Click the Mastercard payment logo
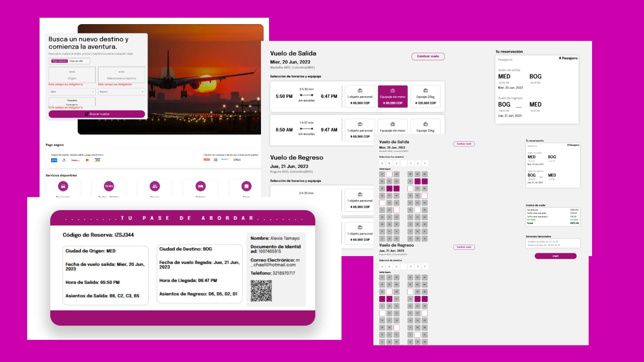The image size is (644, 362). point(87,160)
